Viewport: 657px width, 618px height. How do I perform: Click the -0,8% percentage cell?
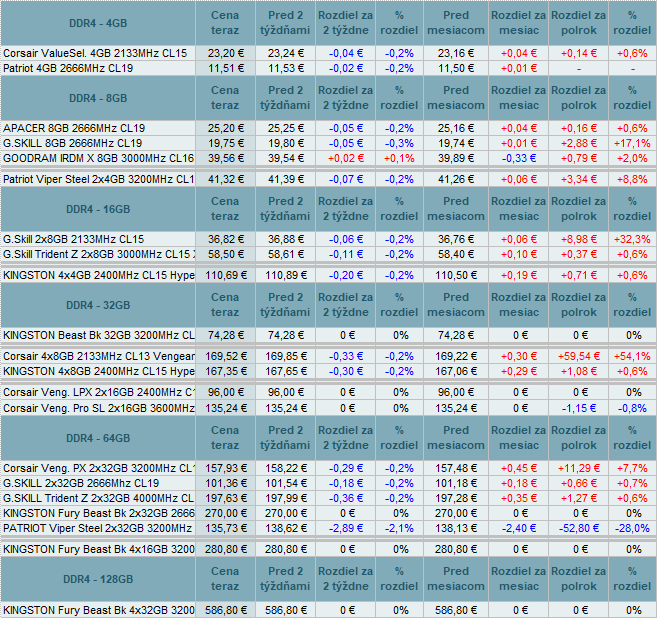point(632,408)
